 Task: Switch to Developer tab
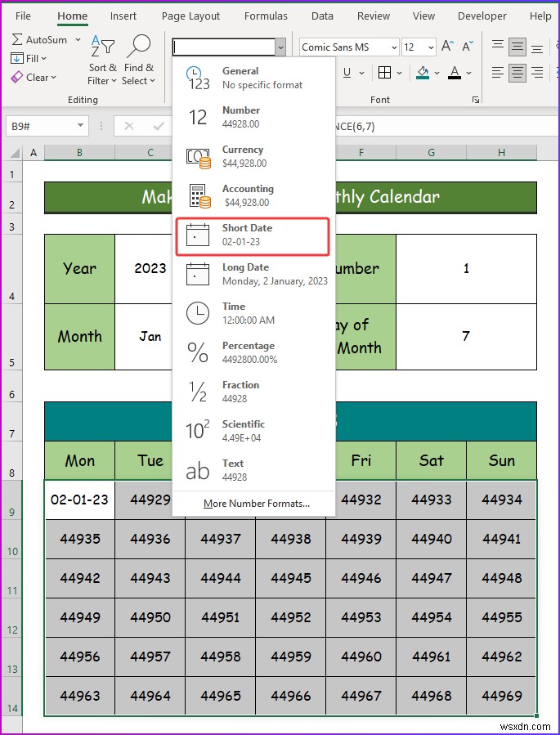click(482, 16)
